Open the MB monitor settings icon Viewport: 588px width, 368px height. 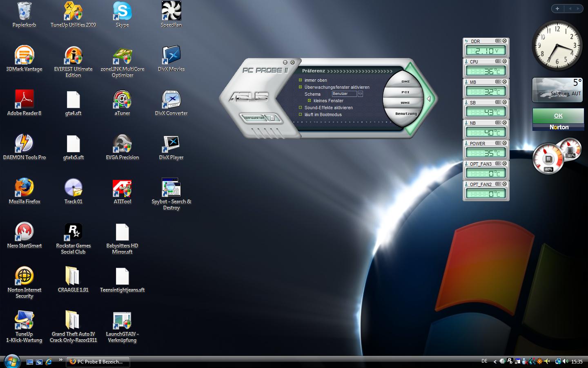[498, 82]
